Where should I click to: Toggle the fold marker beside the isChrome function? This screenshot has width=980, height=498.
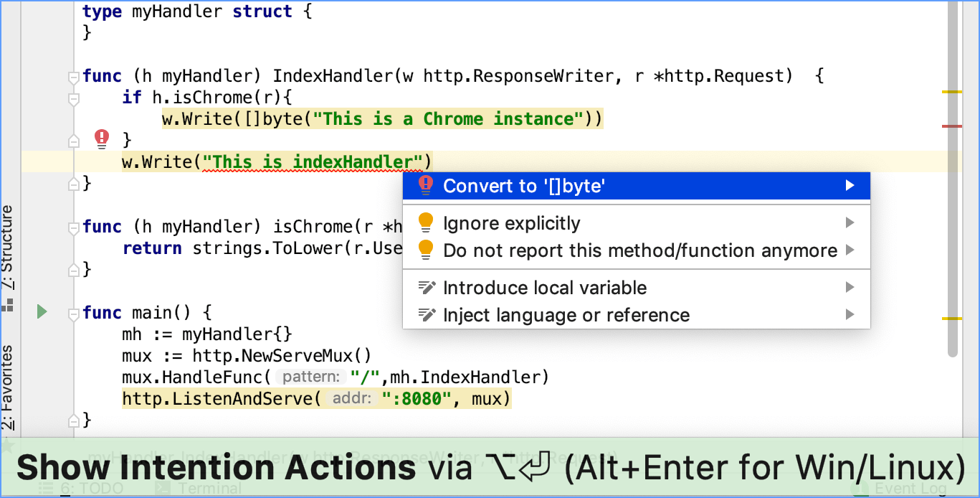tap(72, 227)
